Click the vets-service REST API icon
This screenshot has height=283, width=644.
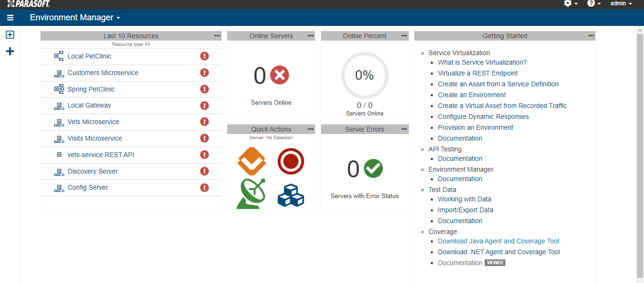click(x=59, y=155)
